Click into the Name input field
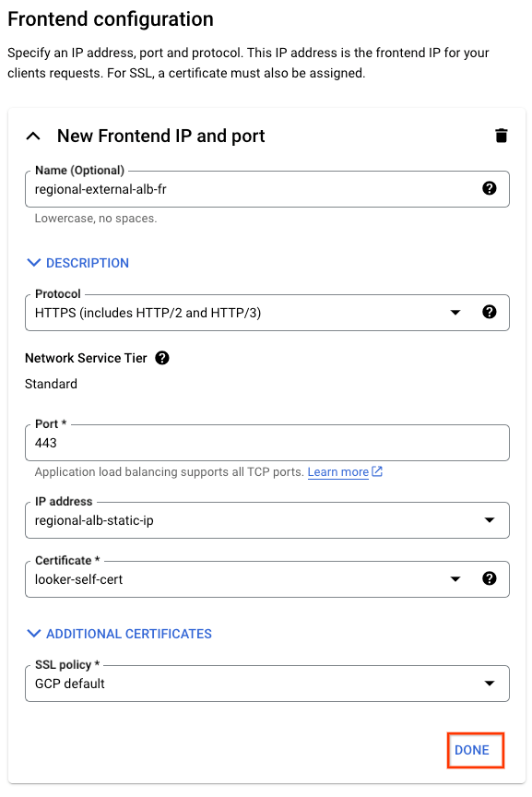532x797 pixels. point(267,189)
